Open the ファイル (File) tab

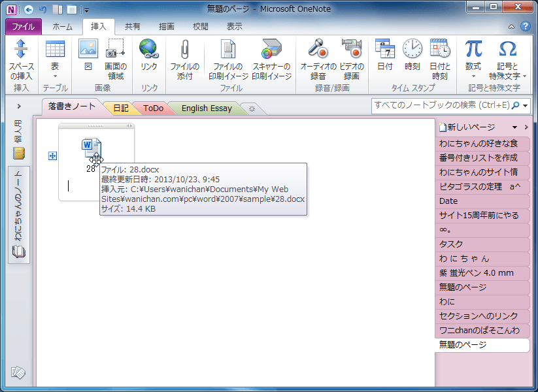[24, 26]
